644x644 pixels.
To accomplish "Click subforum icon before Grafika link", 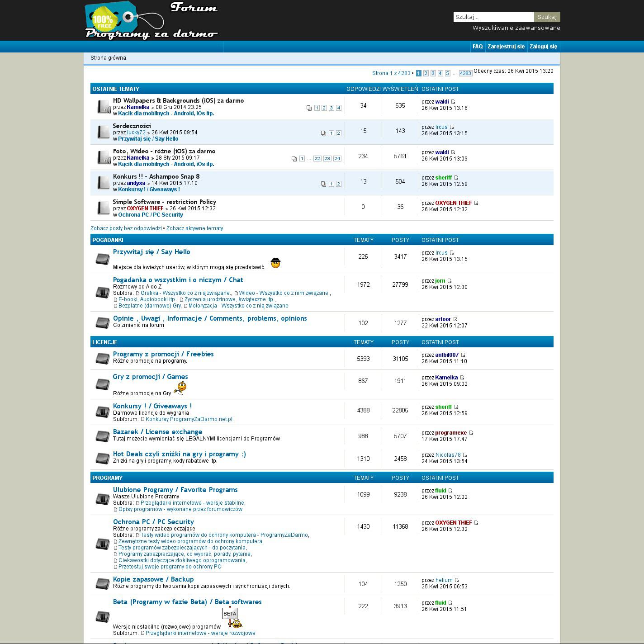I will pos(137,293).
